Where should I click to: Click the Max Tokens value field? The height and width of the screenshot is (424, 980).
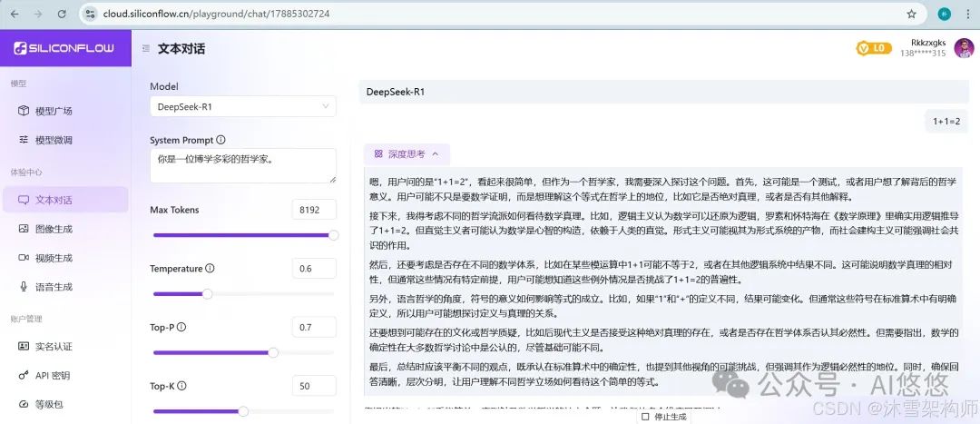point(314,210)
